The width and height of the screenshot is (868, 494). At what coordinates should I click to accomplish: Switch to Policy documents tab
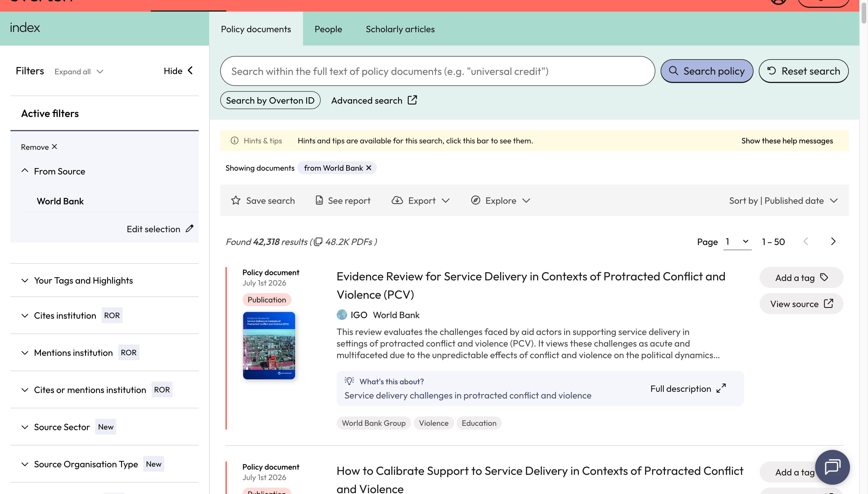click(x=256, y=29)
